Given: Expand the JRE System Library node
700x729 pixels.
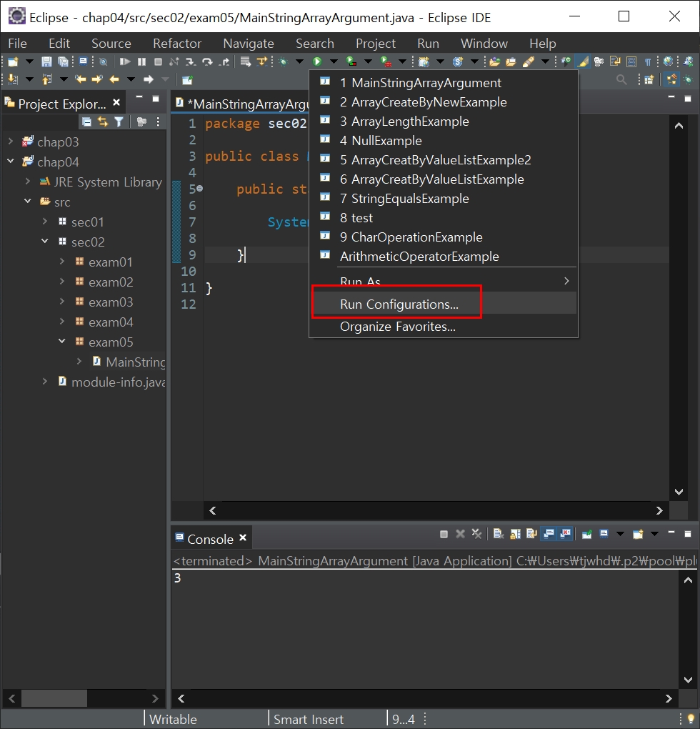Looking at the screenshot, I should coord(28,182).
